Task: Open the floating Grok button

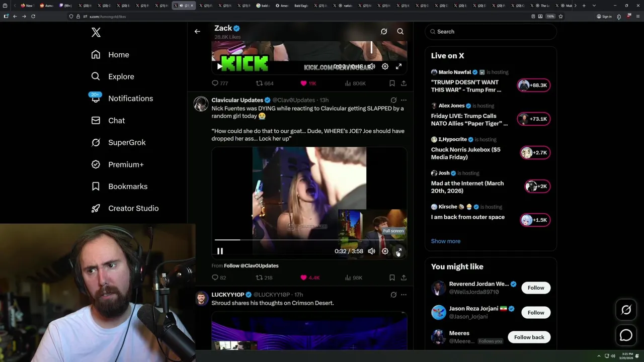Action: (x=626, y=310)
